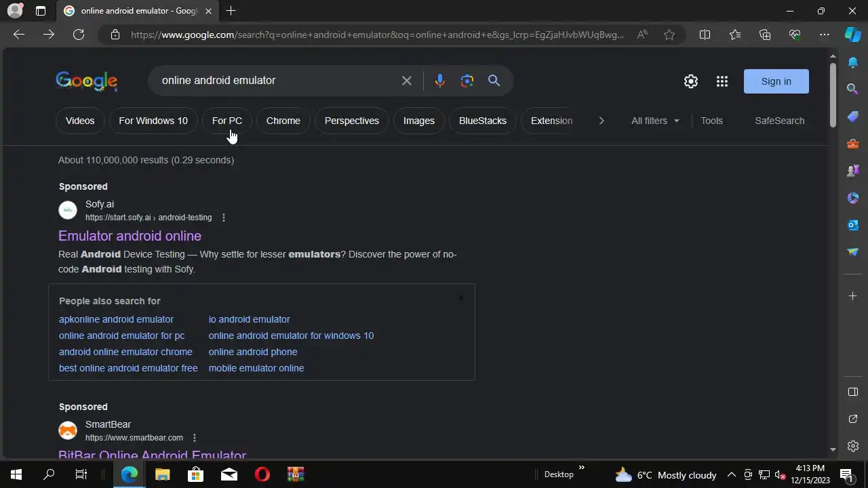The height and width of the screenshot is (488, 868).
Task: Open the Google apps grid
Action: (722, 81)
